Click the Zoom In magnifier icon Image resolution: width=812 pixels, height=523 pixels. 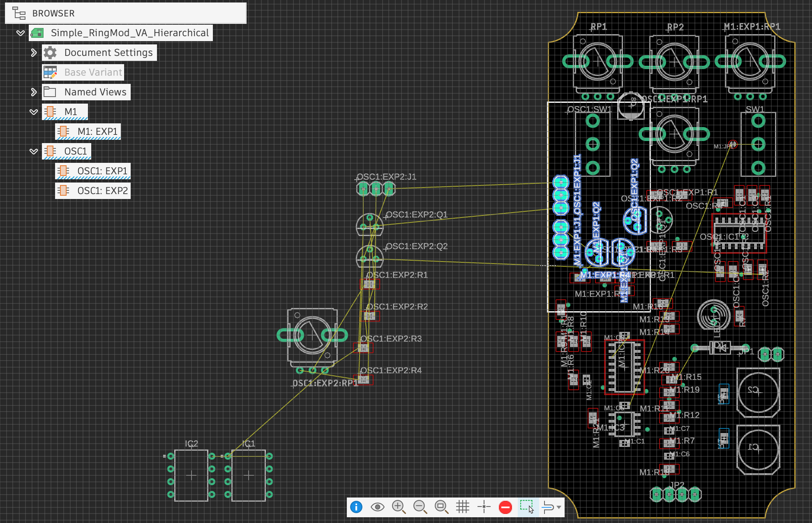pyautogui.click(x=399, y=507)
